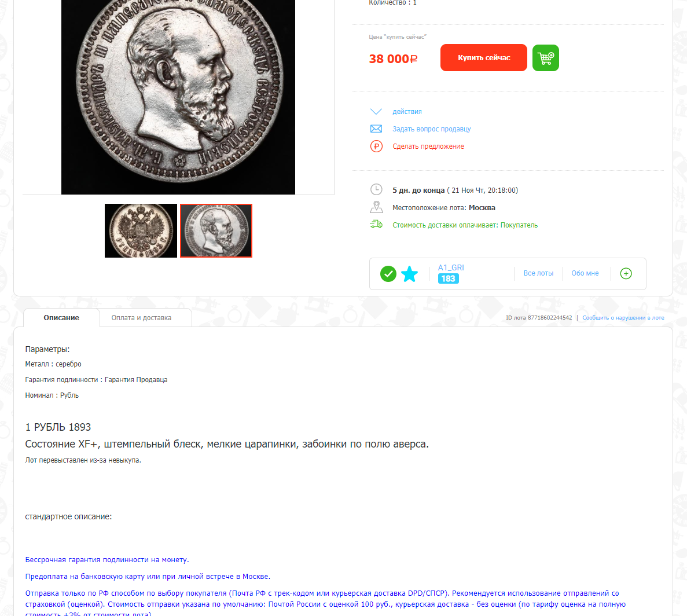Click the clock icon near time remaining
This screenshot has width=687, height=616.
[x=376, y=190]
